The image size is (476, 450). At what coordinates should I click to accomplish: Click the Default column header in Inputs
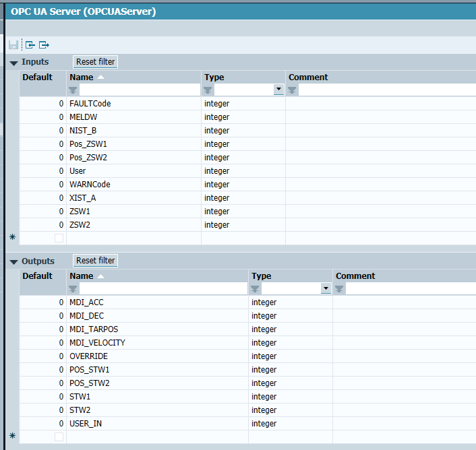click(x=37, y=77)
